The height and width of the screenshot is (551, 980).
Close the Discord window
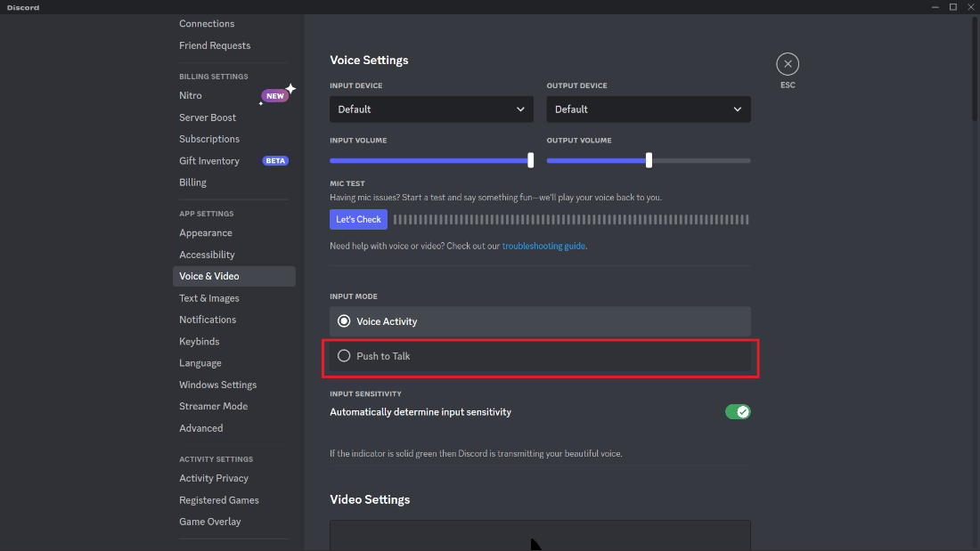click(x=970, y=7)
